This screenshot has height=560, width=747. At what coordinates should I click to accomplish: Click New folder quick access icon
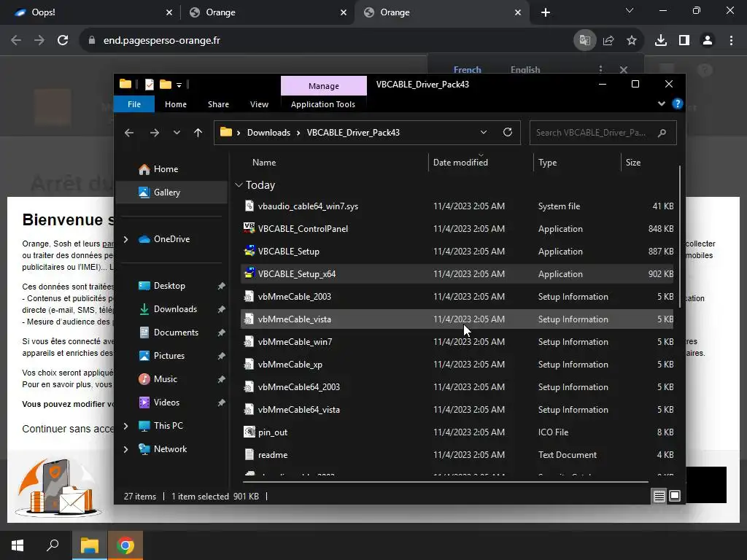pyautogui.click(x=166, y=85)
